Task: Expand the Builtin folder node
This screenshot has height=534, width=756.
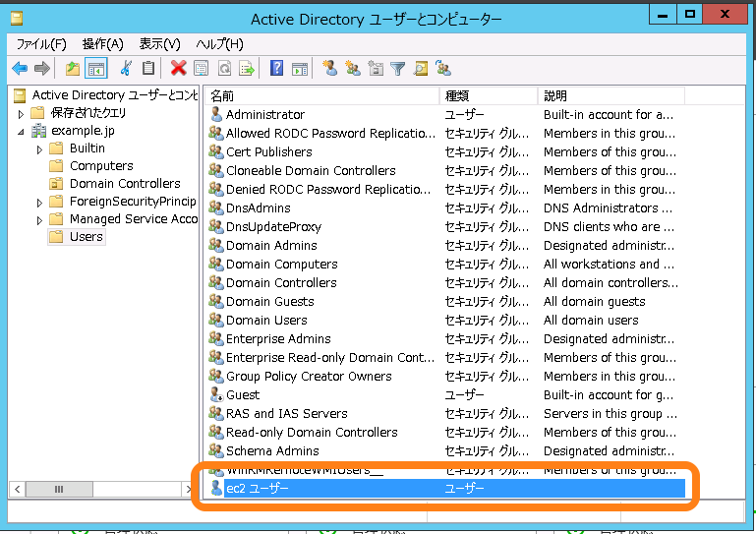Action: coord(39,149)
